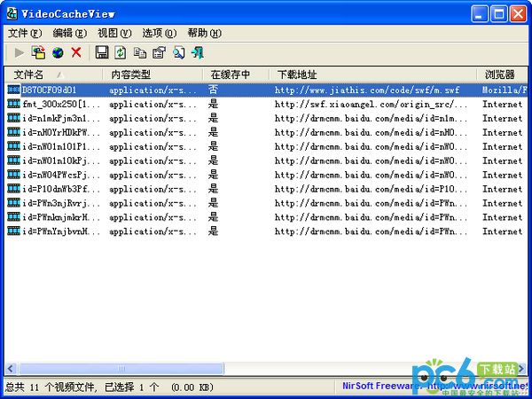Screen dimensions: 532x399
Task: Click 是 cache cell of id=PWn3njRvrj row
Action: tap(213, 203)
